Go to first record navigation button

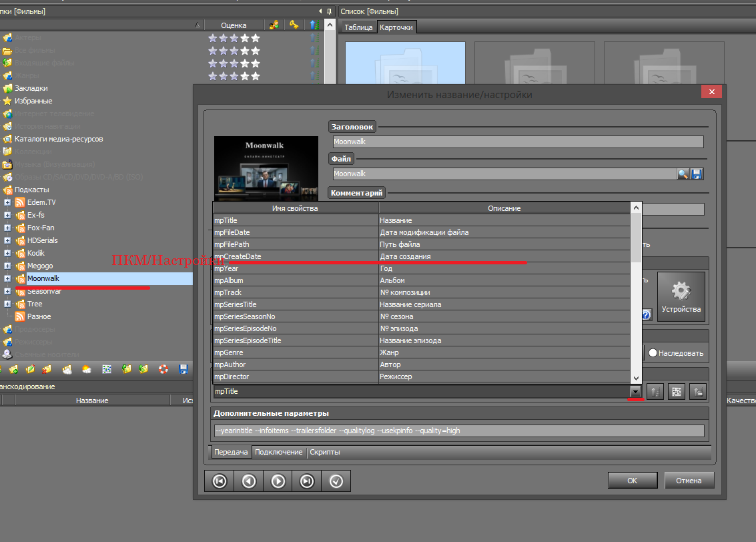[x=220, y=481]
